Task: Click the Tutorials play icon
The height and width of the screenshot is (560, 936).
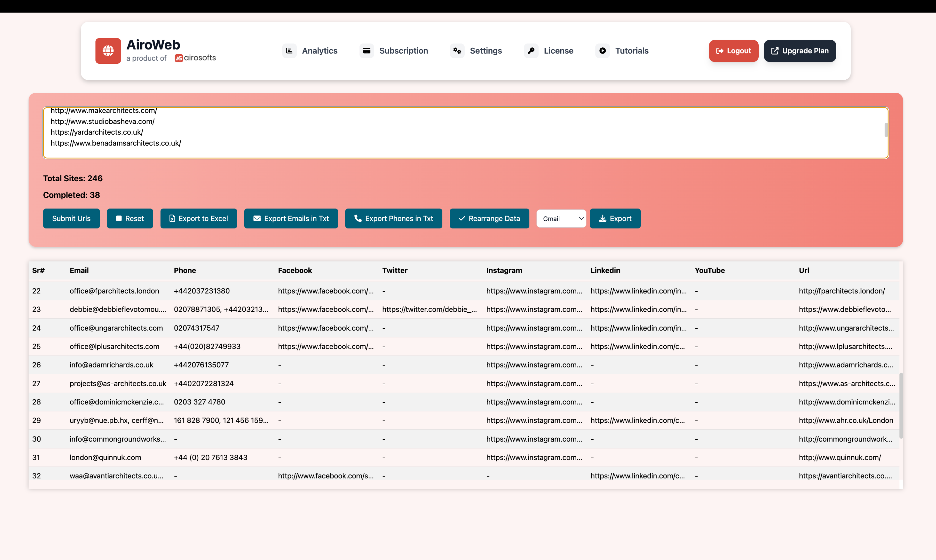Action: pyautogui.click(x=602, y=50)
